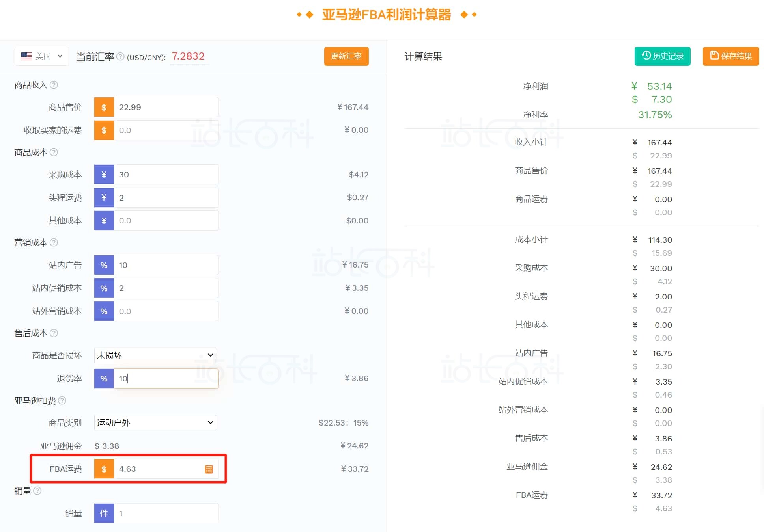Viewport: 764px width, 532px height.
Task: Click the US flag icon in country selector
Action: point(26,56)
